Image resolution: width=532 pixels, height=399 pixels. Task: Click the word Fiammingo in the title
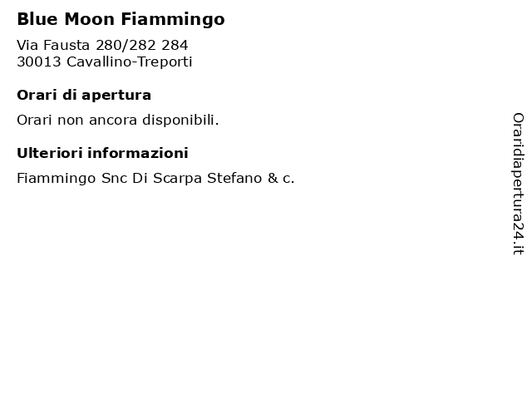click(173, 19)
